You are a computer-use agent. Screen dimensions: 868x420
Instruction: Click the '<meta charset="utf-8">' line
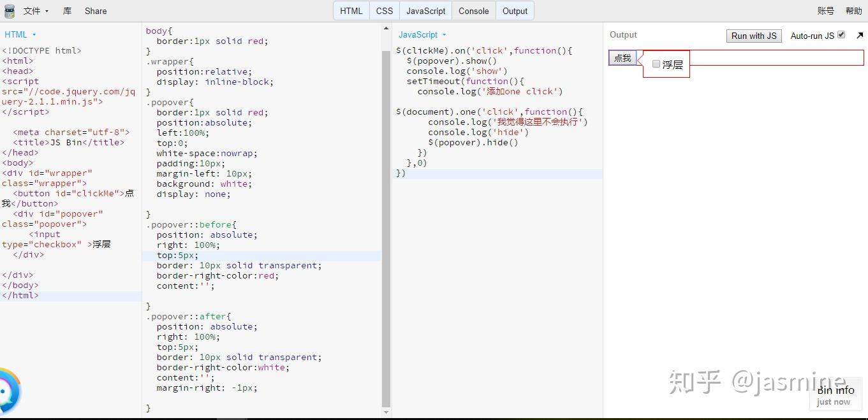point(71,132)
